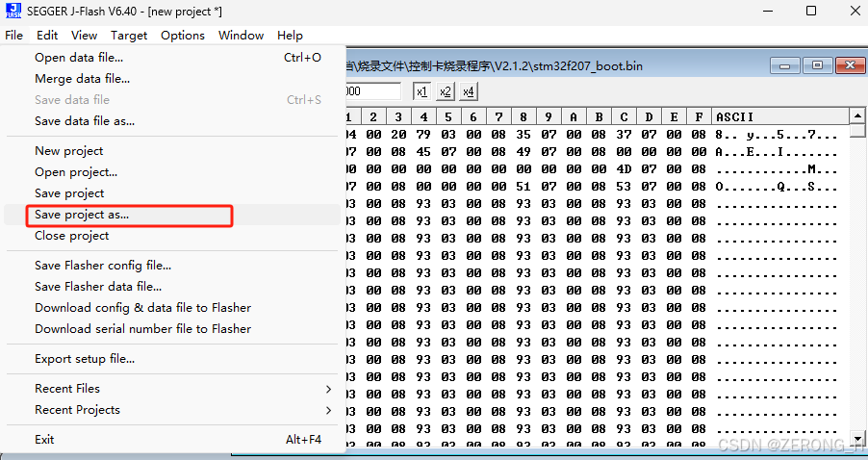The height and width of the screenshot is (460, 868).
Task: Click the ASCII column header
Action: point(780,116)
